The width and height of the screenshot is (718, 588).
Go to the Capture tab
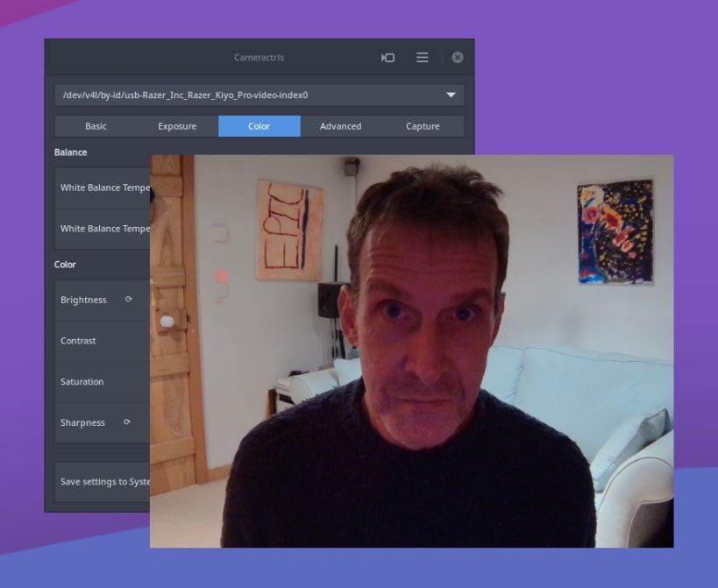pos(423,126)
